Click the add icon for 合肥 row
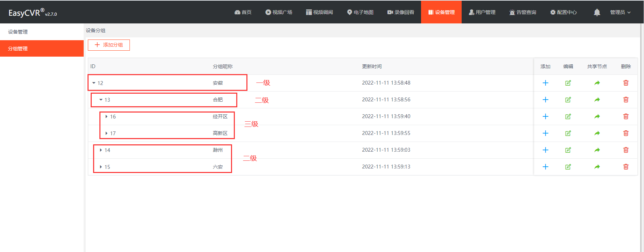 coord(545,100)
